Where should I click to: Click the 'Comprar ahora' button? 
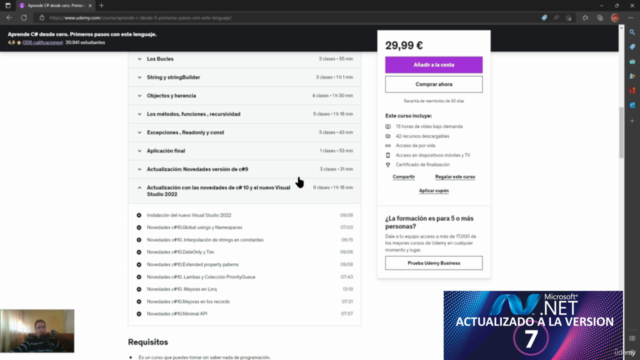(x=433, y=84)
